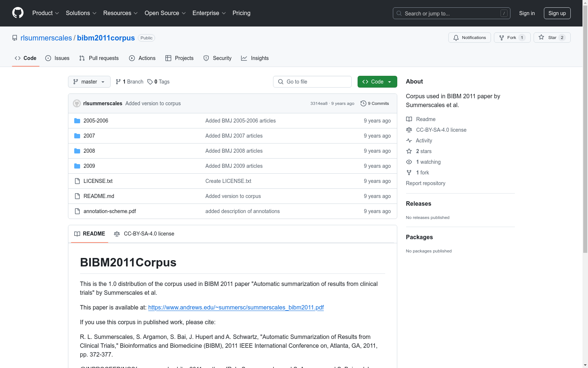Screen dimensions: 588x368
Task: Expand the Open Source menu
Action: 165,13
